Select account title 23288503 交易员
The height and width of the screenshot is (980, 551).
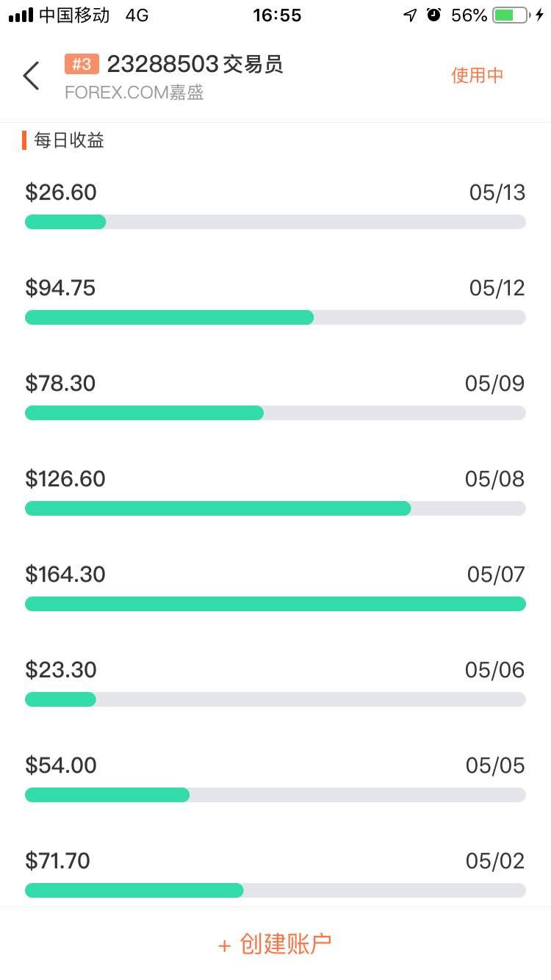[195, 65]
